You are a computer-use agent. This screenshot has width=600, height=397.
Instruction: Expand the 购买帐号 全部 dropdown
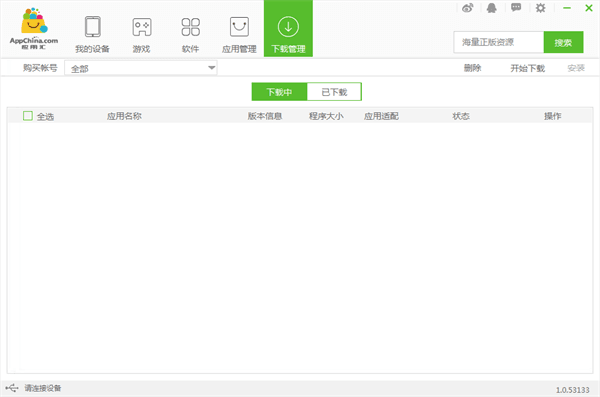141,68
